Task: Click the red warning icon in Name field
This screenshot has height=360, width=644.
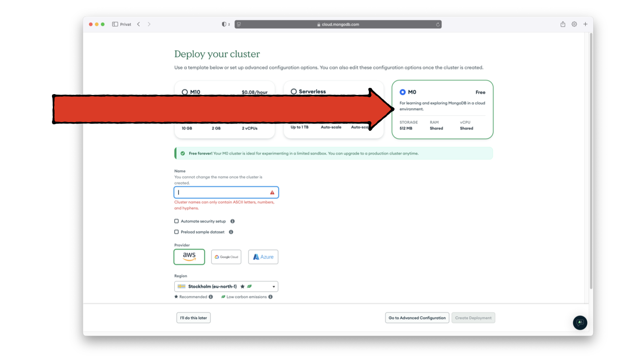Action: (272, 192)
